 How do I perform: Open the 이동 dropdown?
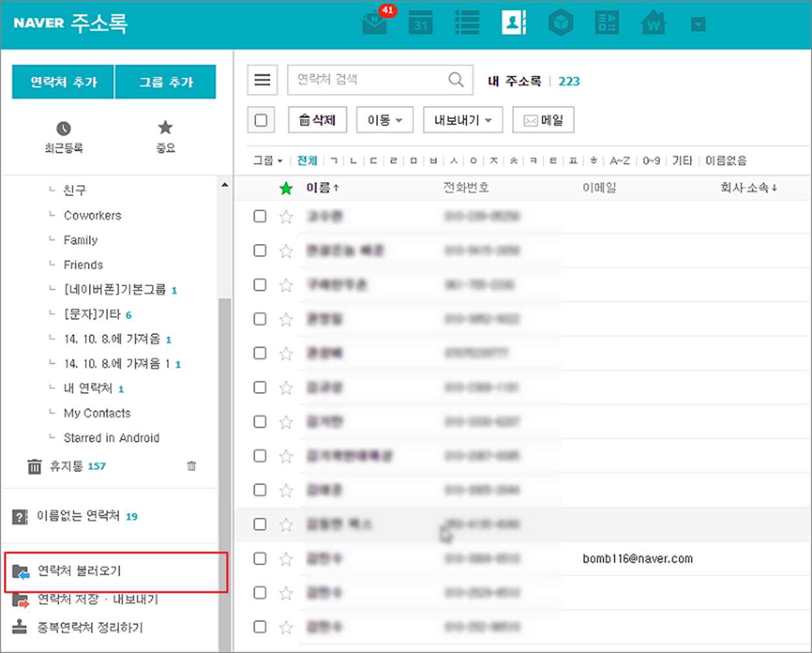pos(385,120)
